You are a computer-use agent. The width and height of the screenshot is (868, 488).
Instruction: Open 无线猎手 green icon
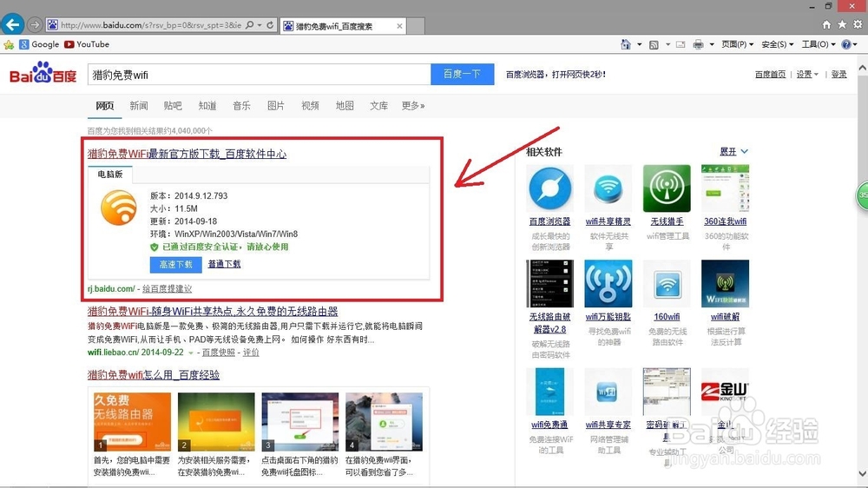click(667, 188)
